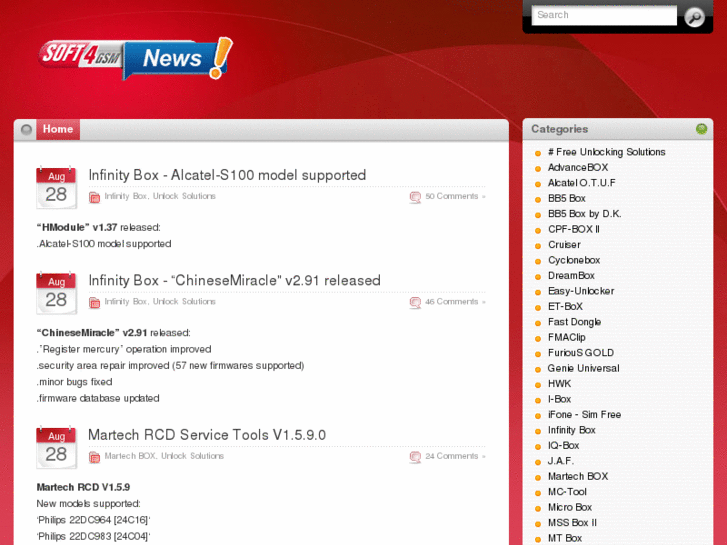Open post Infinity Box ChineseMiracle v2.91 released
Viewport: 727px width, 545px height.
pyautogui.click(x=235, y=280)
